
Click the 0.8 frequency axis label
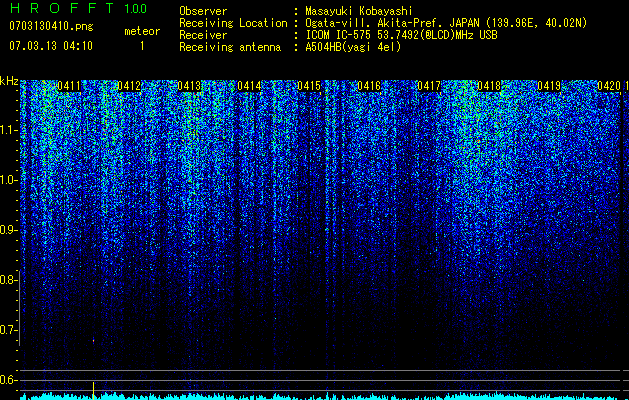[8, 280]
